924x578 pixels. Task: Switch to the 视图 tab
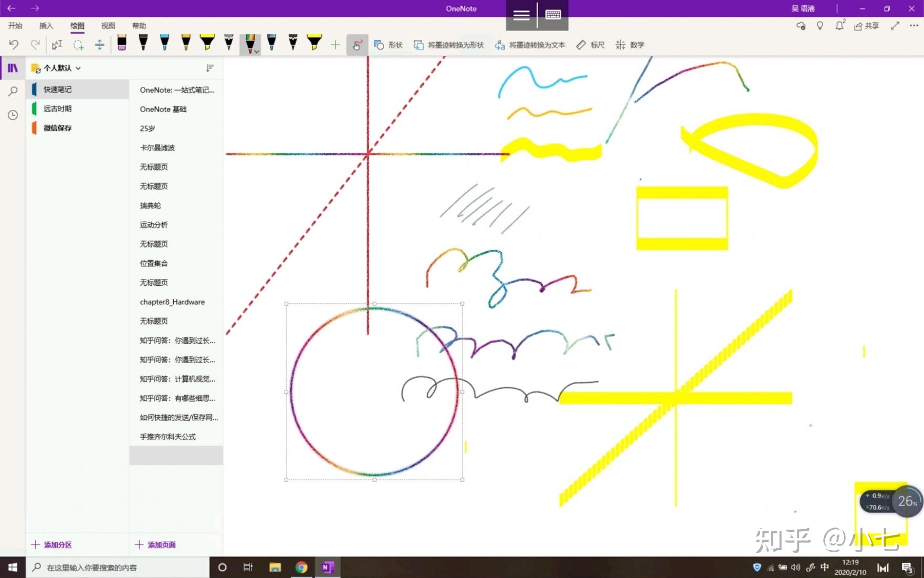point(108,26)
